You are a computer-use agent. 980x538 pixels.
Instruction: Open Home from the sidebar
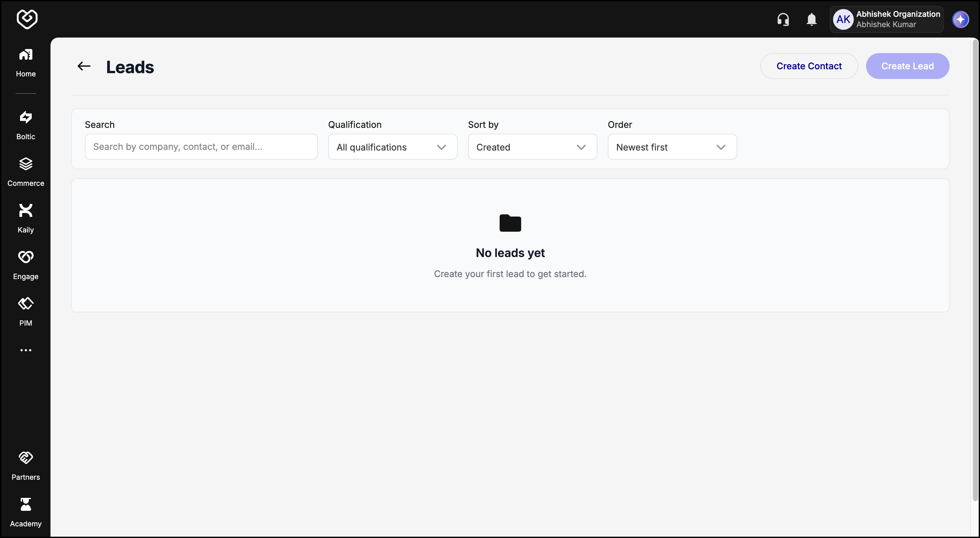coord(26,63)
